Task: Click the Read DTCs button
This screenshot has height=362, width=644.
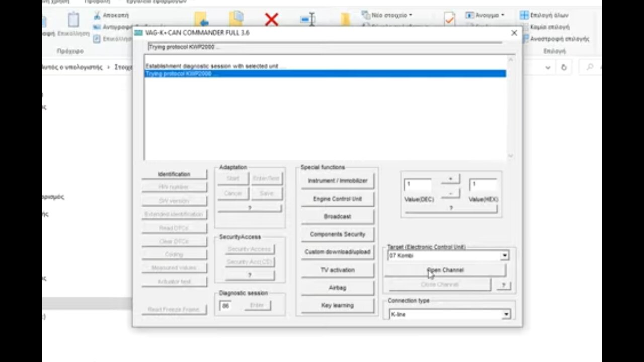Action: pos(174,228)
